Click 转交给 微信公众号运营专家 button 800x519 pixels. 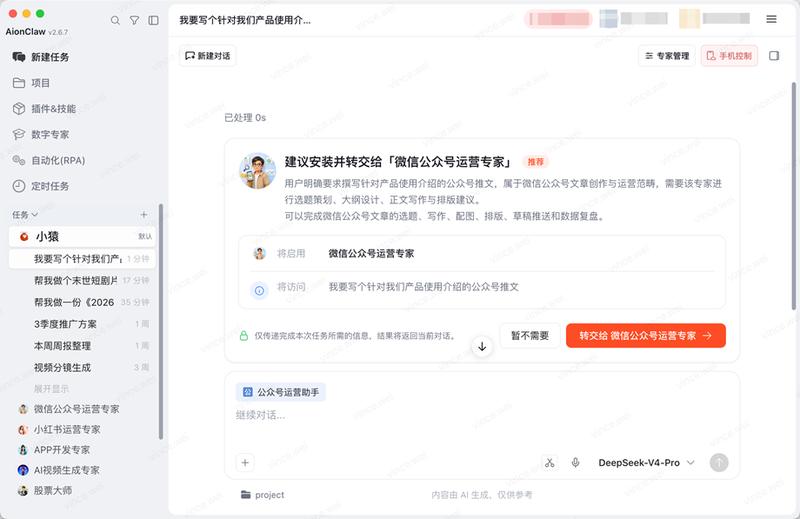[x=645, y=336]
